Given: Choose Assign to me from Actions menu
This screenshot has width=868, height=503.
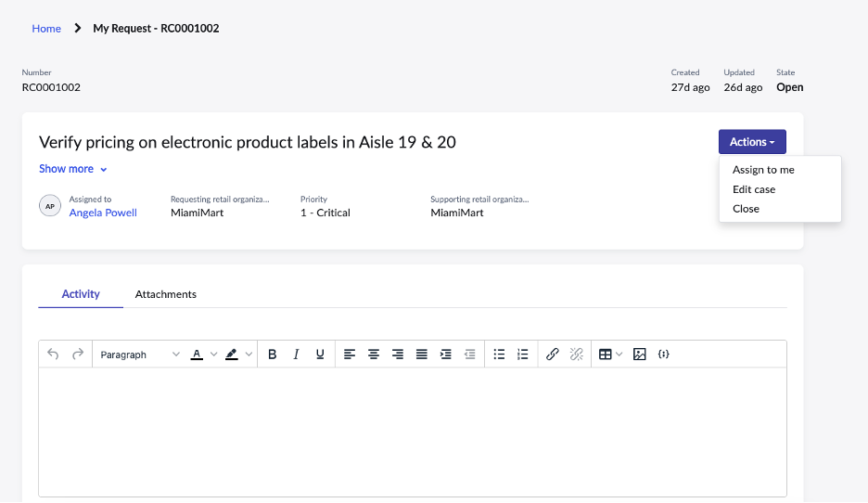Looking at the screenshot, I should click(763, 170).
